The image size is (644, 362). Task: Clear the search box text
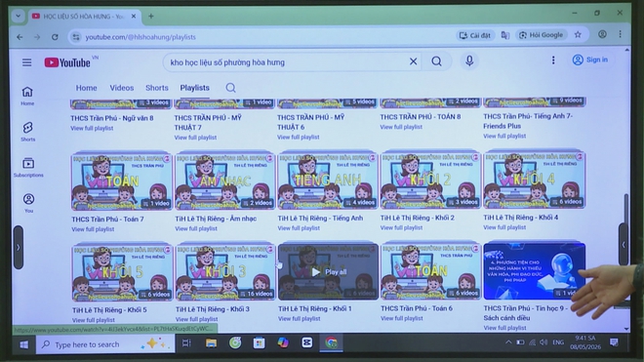(x=413, y=61)
